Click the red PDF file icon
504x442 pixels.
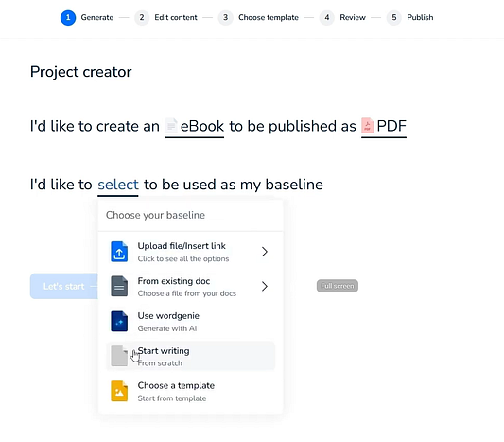[368, 126]
